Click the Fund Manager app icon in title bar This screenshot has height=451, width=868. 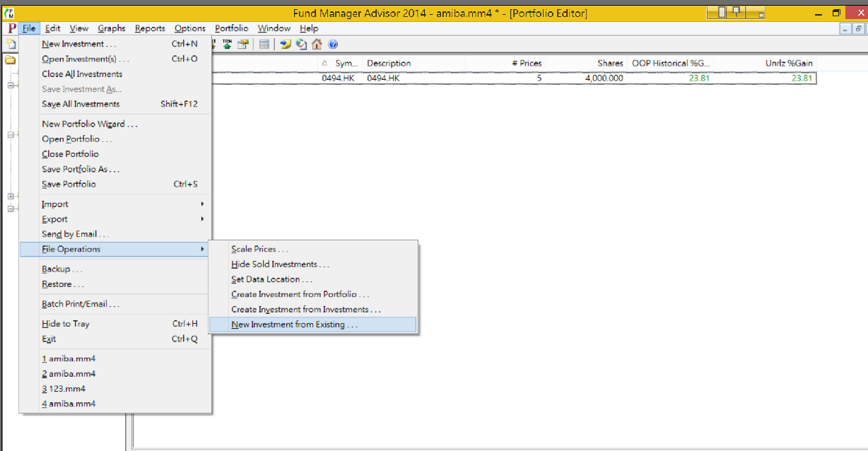tap(10, 13)
